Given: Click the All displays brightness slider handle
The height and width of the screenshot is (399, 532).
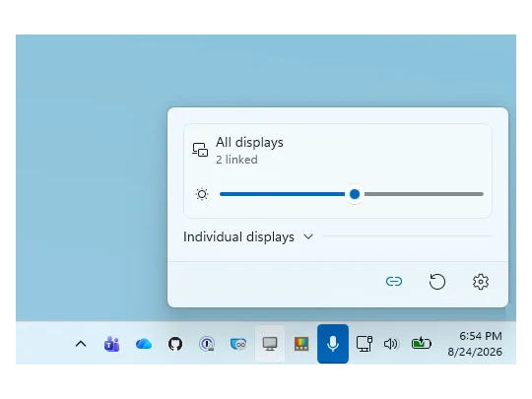Looking at the screenshot, I should (x=355, y=194).
